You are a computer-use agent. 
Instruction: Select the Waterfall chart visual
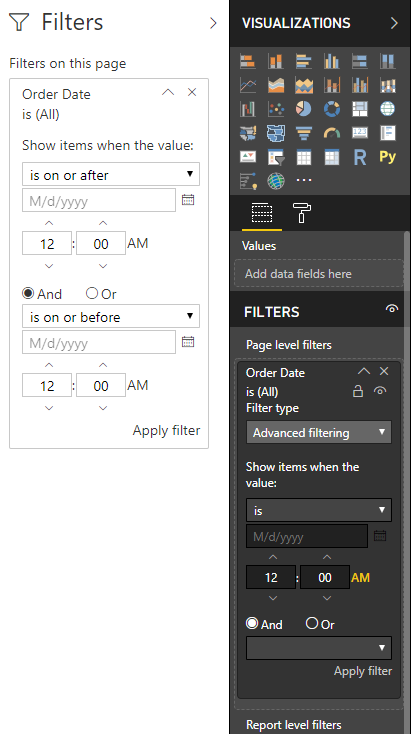[x=248, y=109]
